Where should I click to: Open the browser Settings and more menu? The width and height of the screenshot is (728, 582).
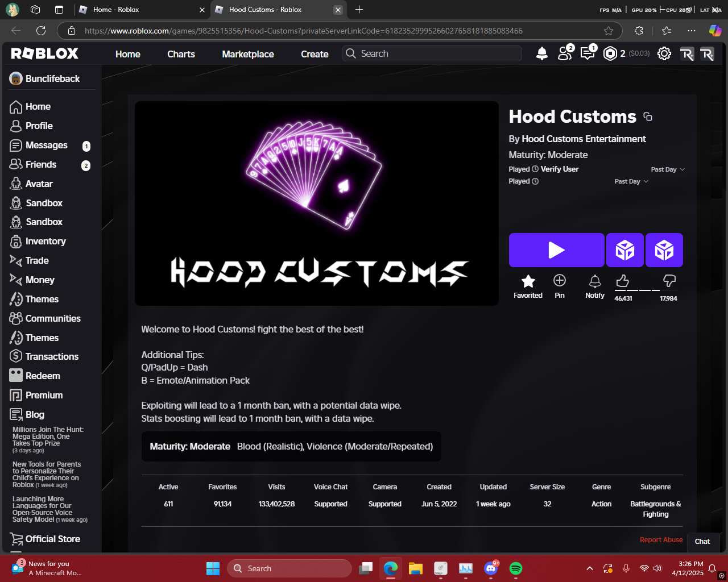691,31
